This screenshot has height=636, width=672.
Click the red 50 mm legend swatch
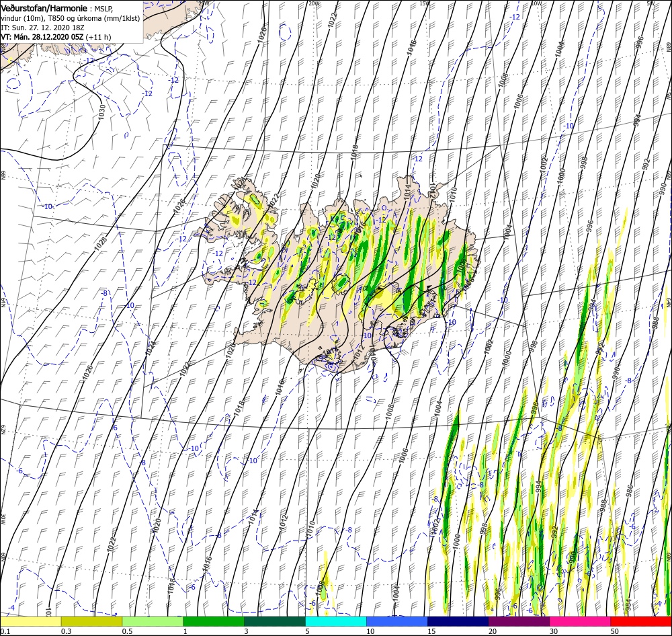641,621
